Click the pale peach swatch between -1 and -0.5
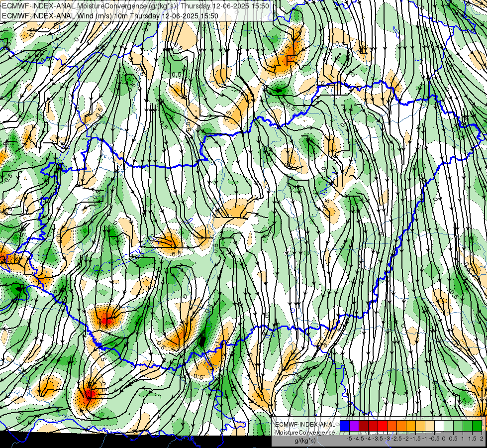This screenshot has width=487, height=448. pos(430,426)
